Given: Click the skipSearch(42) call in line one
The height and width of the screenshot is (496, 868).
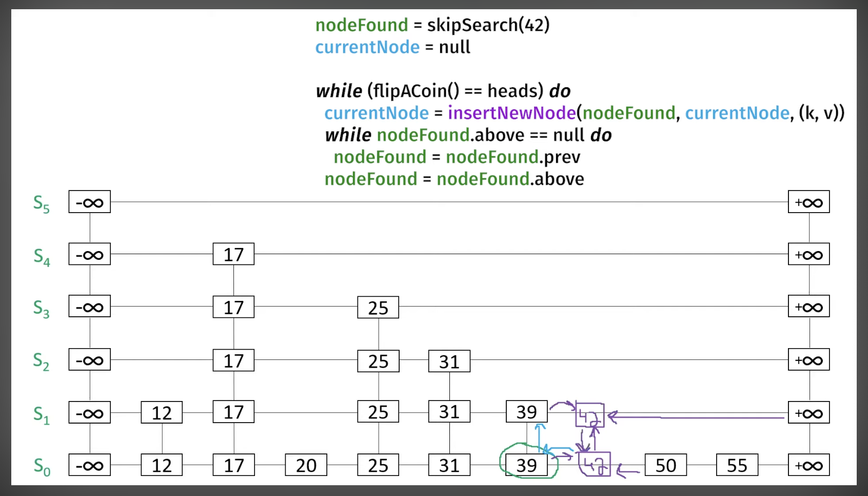Looking at the screenshot, I should (x=488, y=25).
